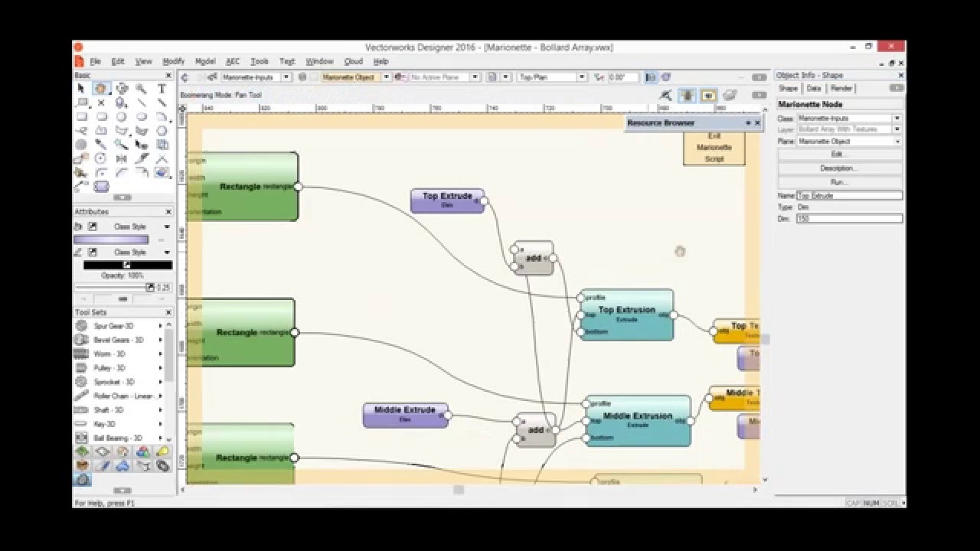The image size is (980, 551).
Task: Open the Ball Bearing - 3D tool
Action: coord(119,438)
